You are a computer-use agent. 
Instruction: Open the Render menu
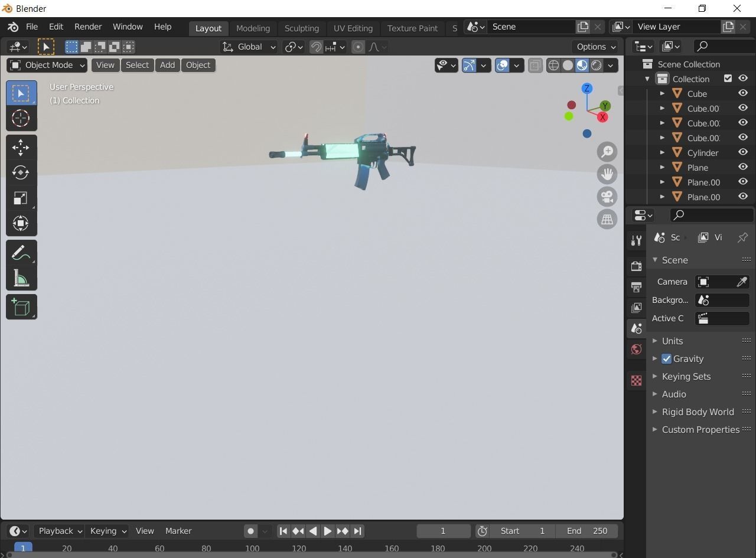click(x=87, y=27)
